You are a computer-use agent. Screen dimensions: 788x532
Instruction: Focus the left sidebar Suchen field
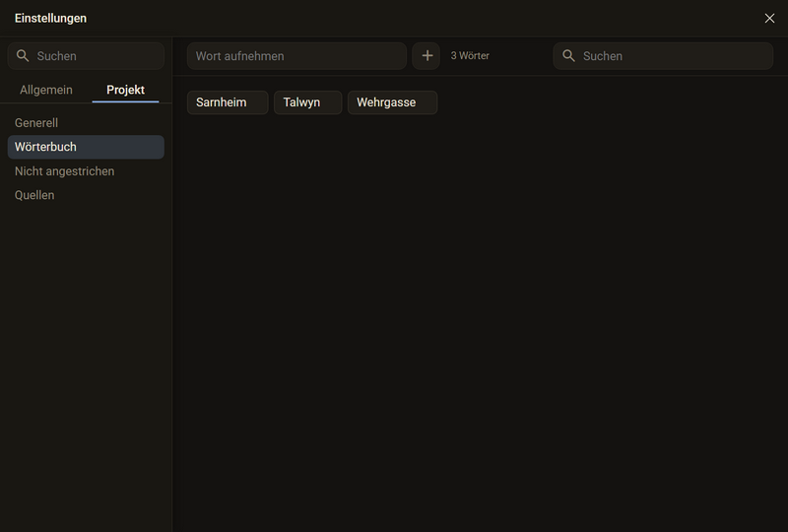click(86, 56)
